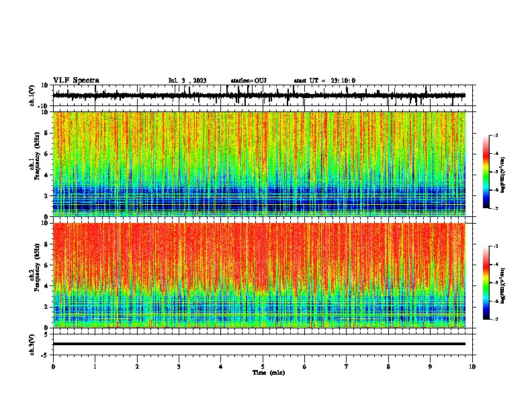The height and width of the screenshot is (411, 532).
Task: Click inside the ch.2 spectrogram panel
Action: coord(259,275)
